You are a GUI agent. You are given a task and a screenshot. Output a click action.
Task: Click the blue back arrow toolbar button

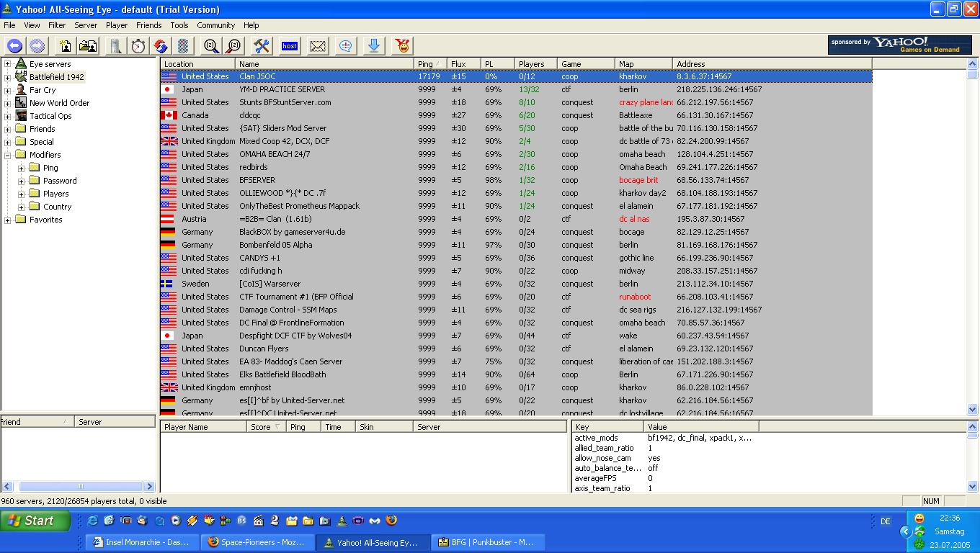tap(14, 46)
